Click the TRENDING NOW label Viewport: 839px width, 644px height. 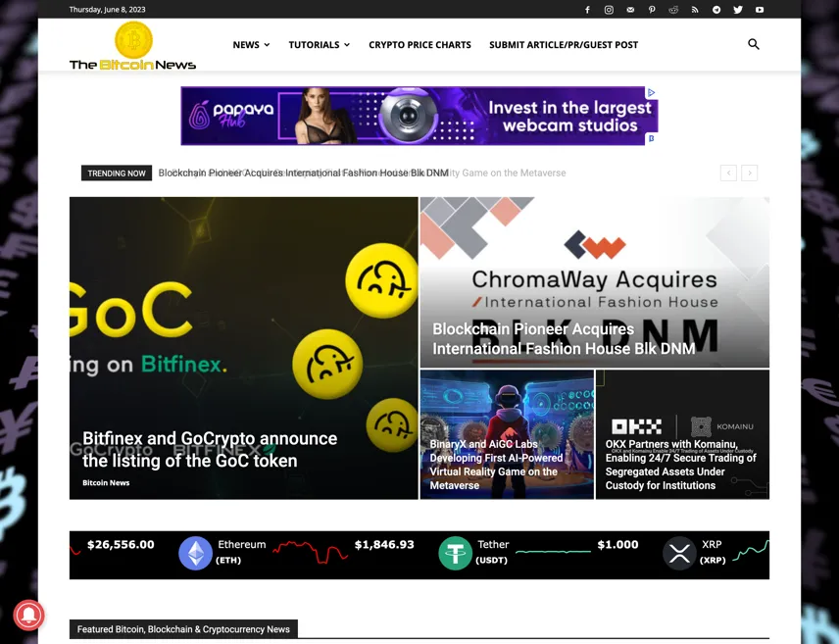coord(117,173)
